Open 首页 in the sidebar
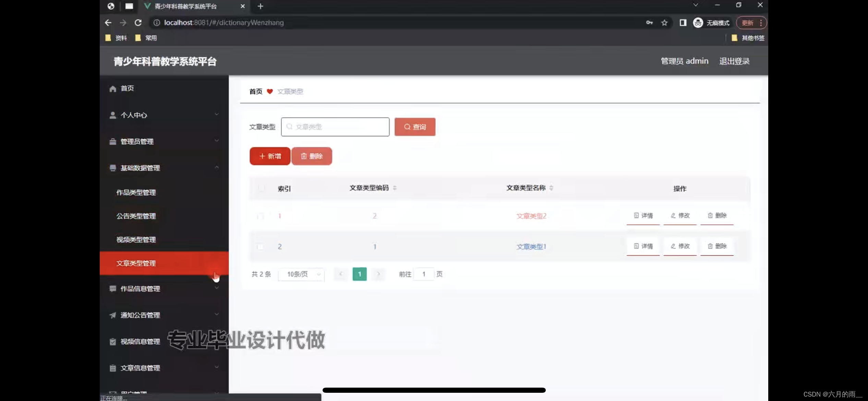 [164, 88]
